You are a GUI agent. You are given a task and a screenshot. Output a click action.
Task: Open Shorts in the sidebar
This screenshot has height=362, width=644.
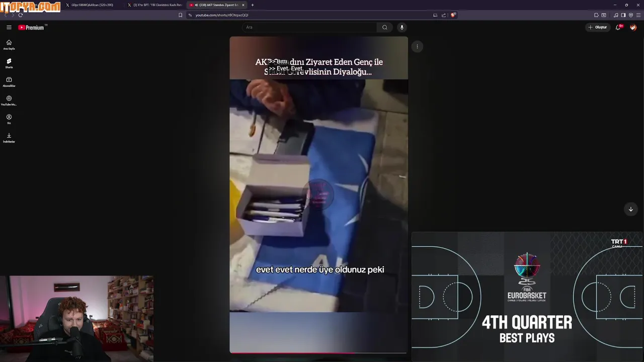click(9, 63)
